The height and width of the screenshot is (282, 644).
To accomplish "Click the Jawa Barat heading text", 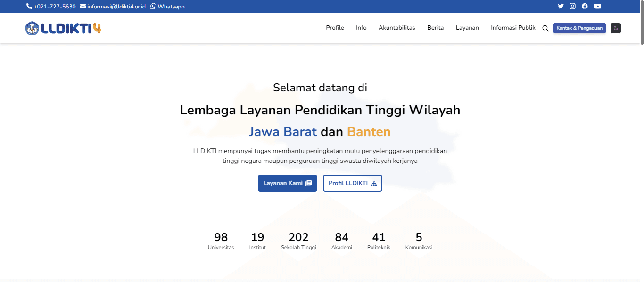I will (283, 131).
